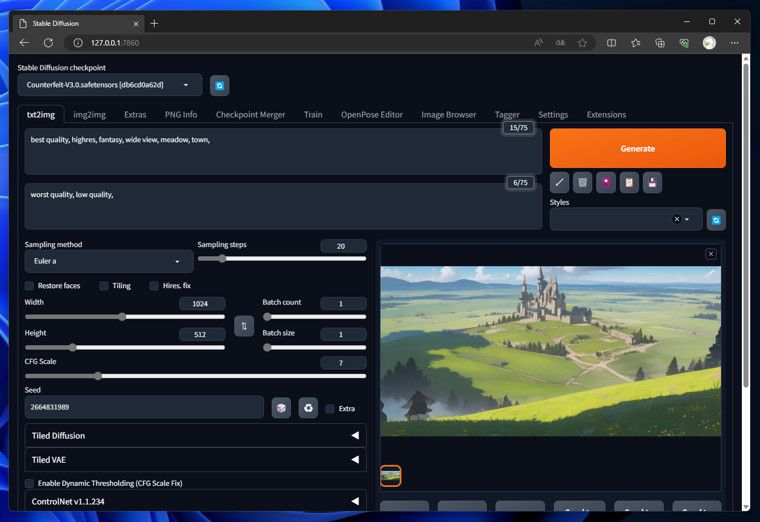Open the Settings tab
Image resolution: width=760 pixels, height=522 pixels.
click(x=553, y=115)
